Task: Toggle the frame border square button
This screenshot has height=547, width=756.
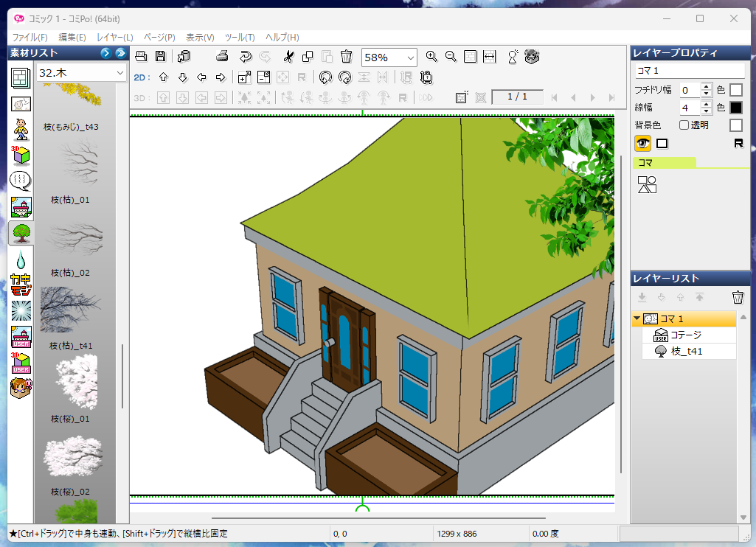Action: (662, 143)
